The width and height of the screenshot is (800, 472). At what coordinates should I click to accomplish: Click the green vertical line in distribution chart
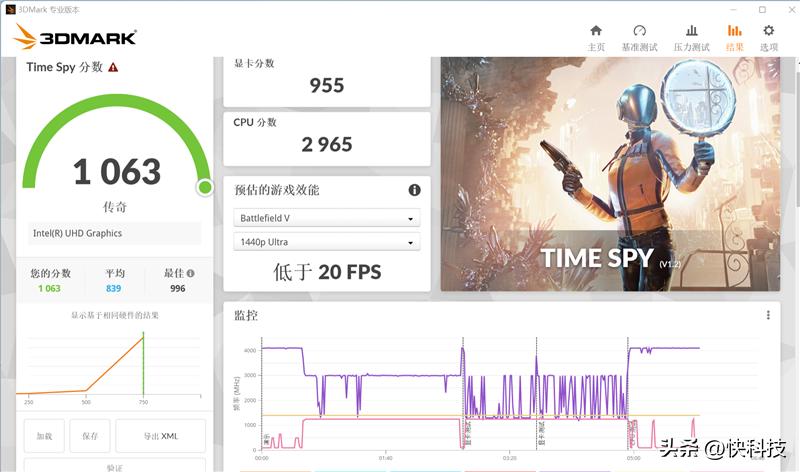pyautogui.click(x=143, y=363)
